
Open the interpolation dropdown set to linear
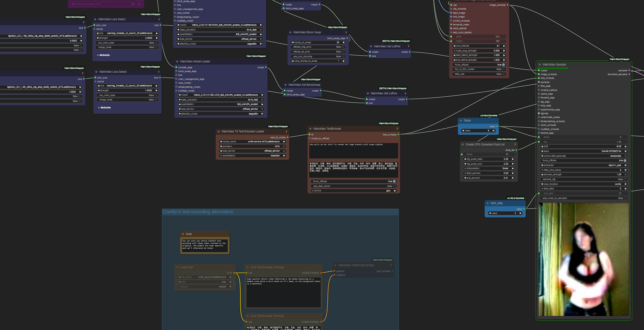tap(489, 168)
